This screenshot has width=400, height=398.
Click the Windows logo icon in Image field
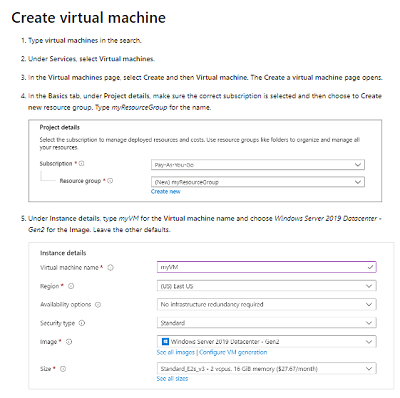coord(165,341)
